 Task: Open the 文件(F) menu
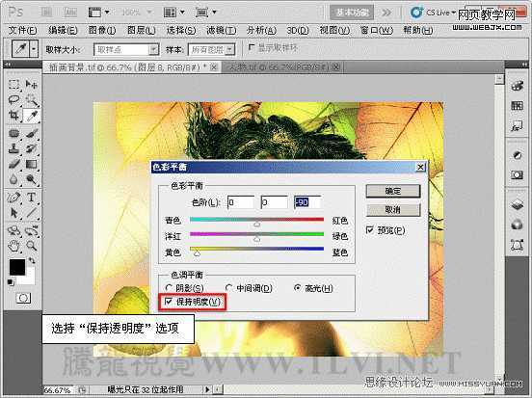[22, 30]
